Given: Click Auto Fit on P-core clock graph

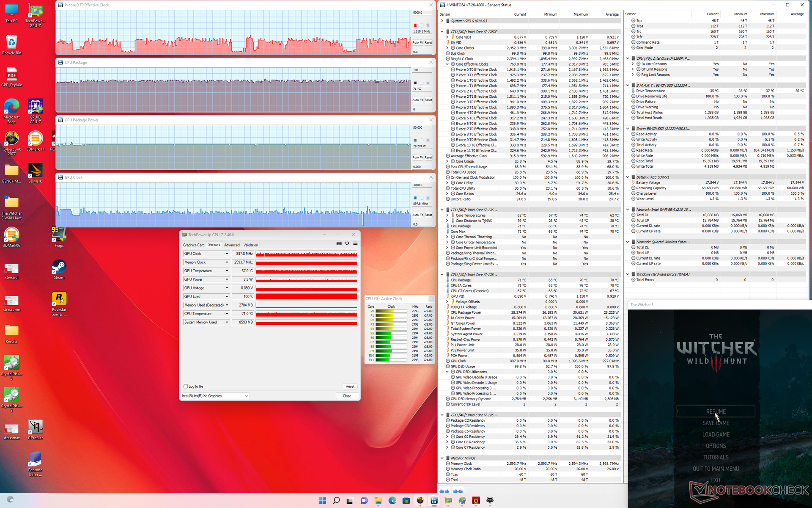Looking at the screenshot, I should [x=417, y=42].
